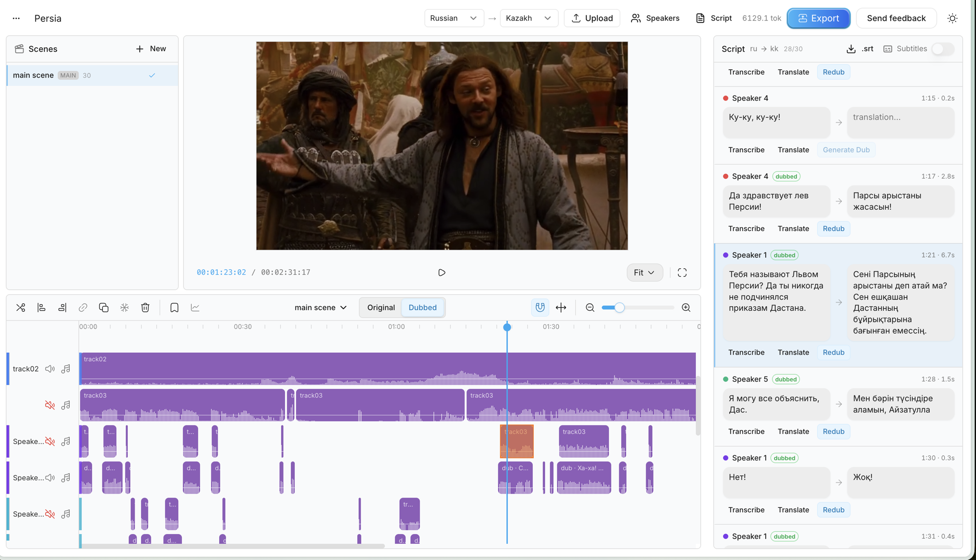
Task: Unmute the first Speaker track
Action: (x=50, y=441)
